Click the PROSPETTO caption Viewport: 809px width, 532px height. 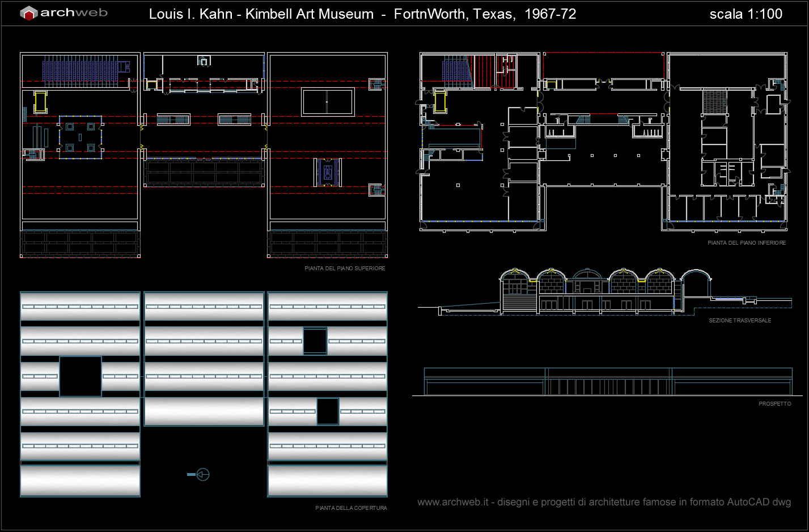coord(775,404)
